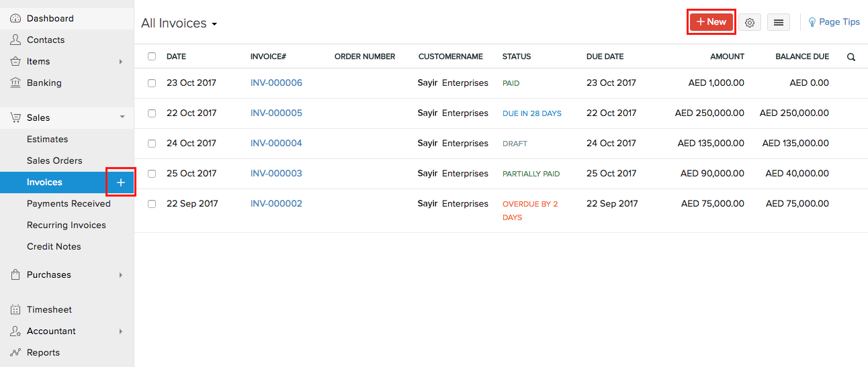Viewport: 868px width, 367px height.
Task: Select the checkbox for INV-000003
Action: click(x=152, y=174)
